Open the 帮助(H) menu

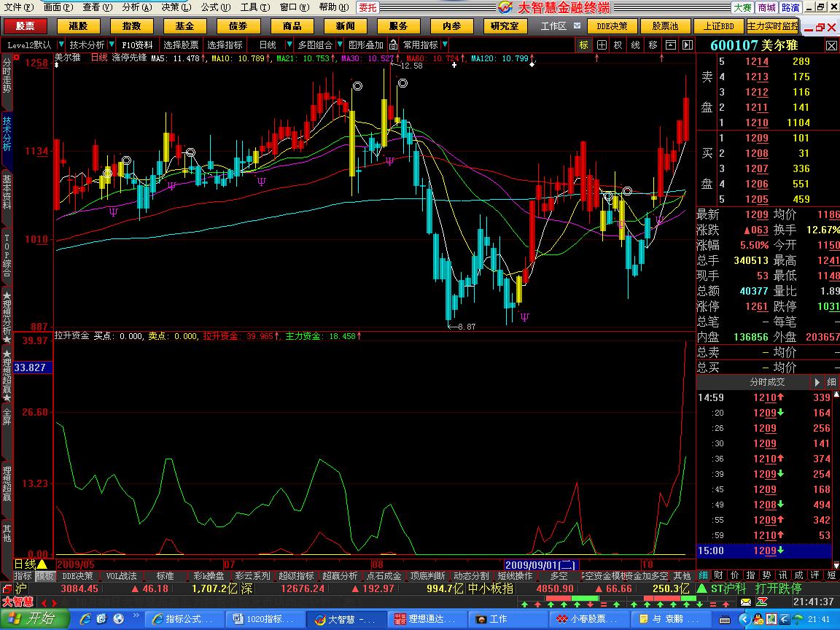coord(334,7)
